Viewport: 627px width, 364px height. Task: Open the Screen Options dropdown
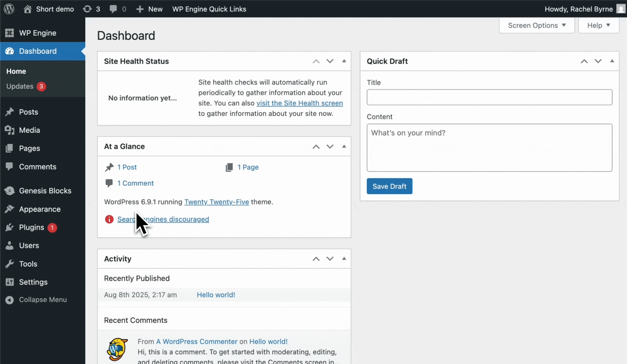(x=536, y=25)
